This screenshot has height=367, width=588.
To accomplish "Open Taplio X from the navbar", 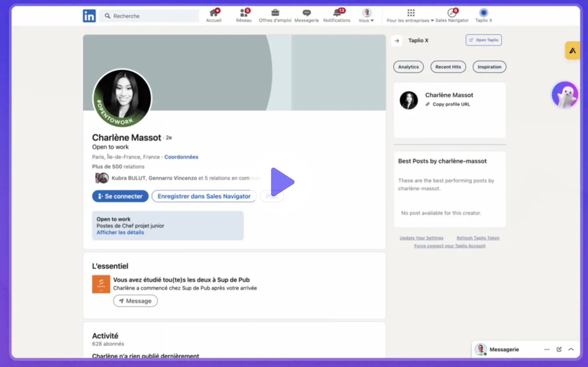I will [x=483, y=14].
